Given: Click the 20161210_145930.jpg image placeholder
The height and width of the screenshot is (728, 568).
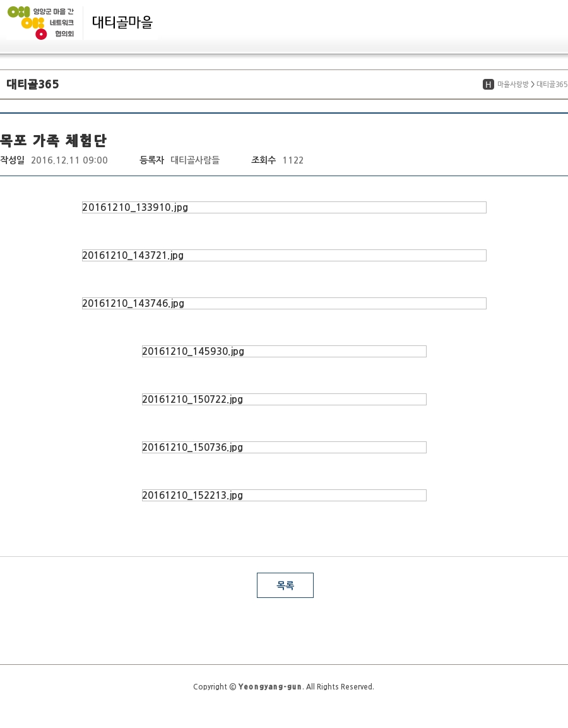Looking at the screenshot, I should tap(284, 351).
